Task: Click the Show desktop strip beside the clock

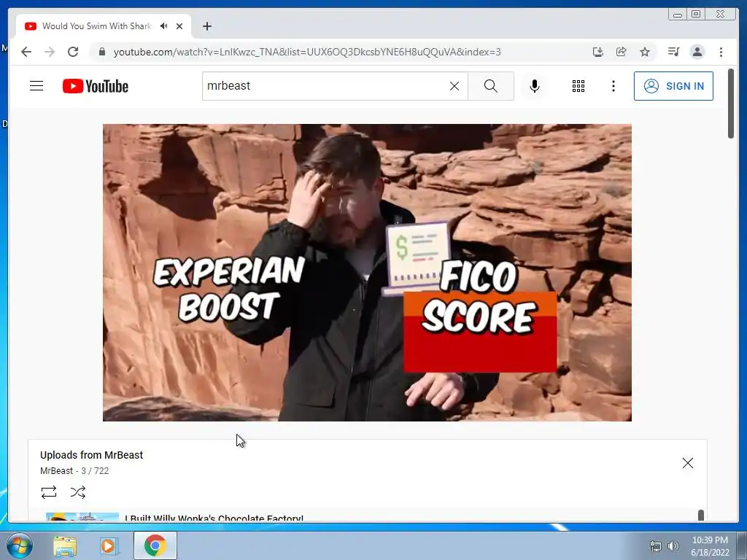Action: pyautogui.click(x=742, y=545)
